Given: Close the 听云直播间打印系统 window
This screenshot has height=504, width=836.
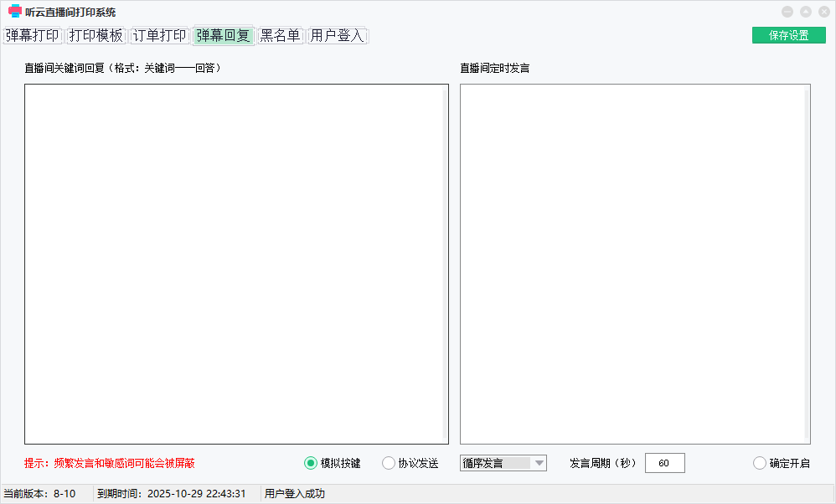Looking at the screenshot, I should 823,12.
